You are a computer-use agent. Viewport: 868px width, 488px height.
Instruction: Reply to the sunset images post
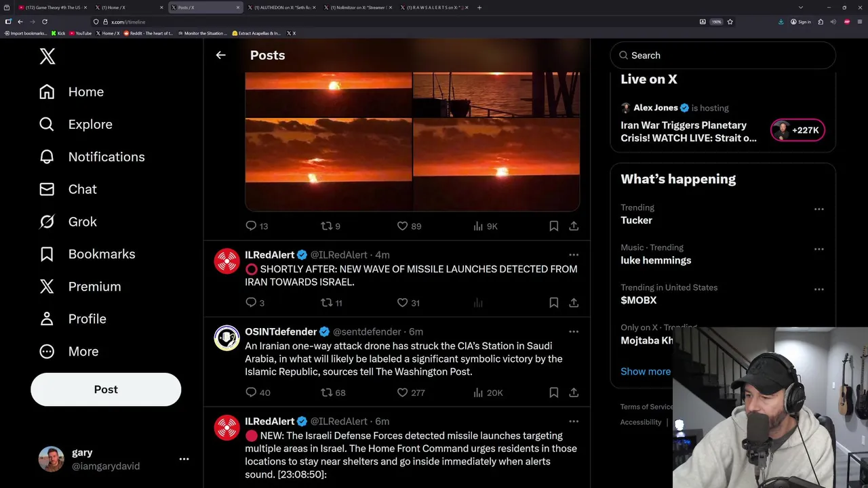pos(256,226)
